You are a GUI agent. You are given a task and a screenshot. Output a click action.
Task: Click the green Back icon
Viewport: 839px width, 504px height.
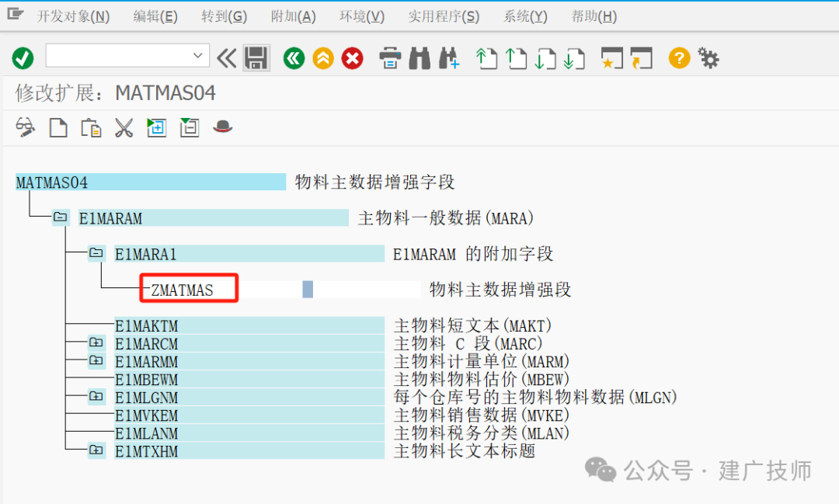pyautogui.click(x=294, y=57)
